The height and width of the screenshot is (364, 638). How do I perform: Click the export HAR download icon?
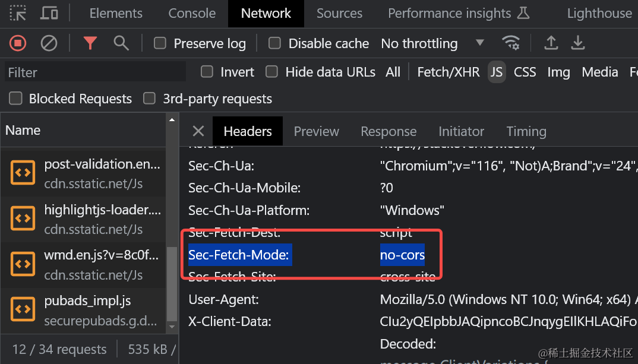[x=577, y=43]
